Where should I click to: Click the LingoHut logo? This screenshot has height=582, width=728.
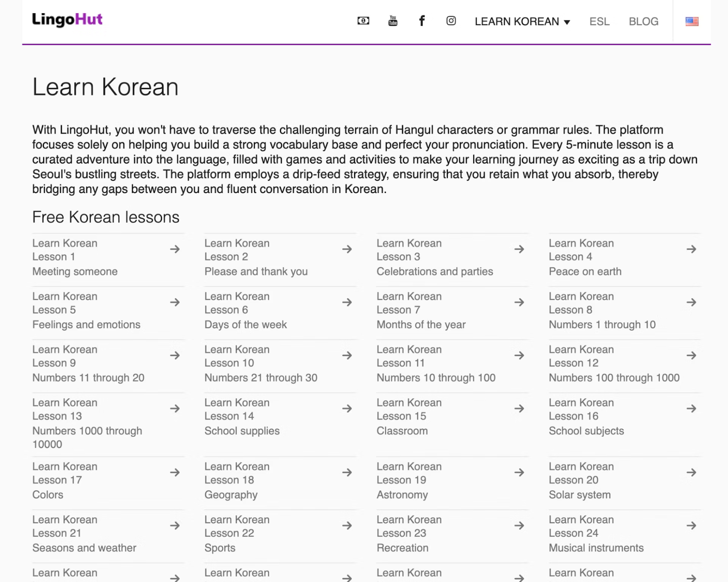coord(67,20)
